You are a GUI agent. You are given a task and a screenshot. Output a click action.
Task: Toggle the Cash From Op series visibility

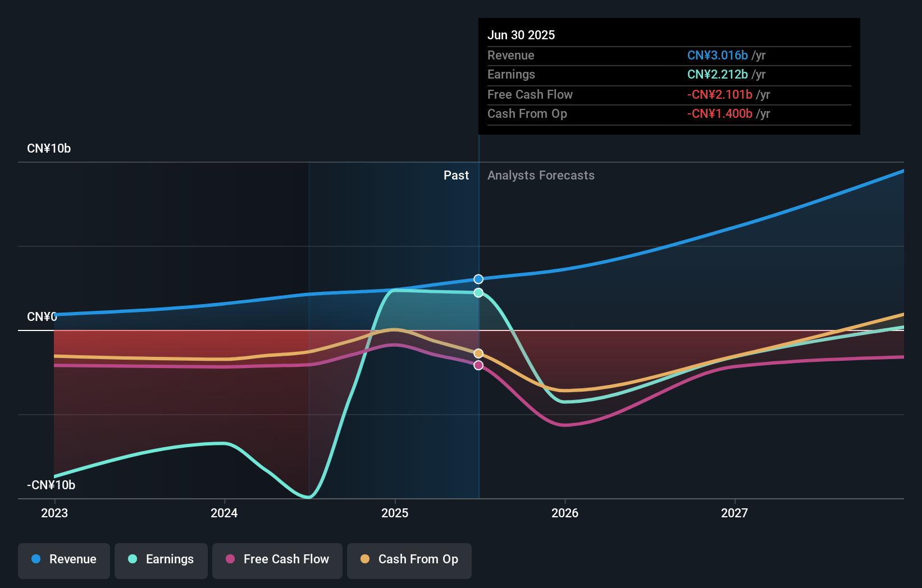[409, 559]
